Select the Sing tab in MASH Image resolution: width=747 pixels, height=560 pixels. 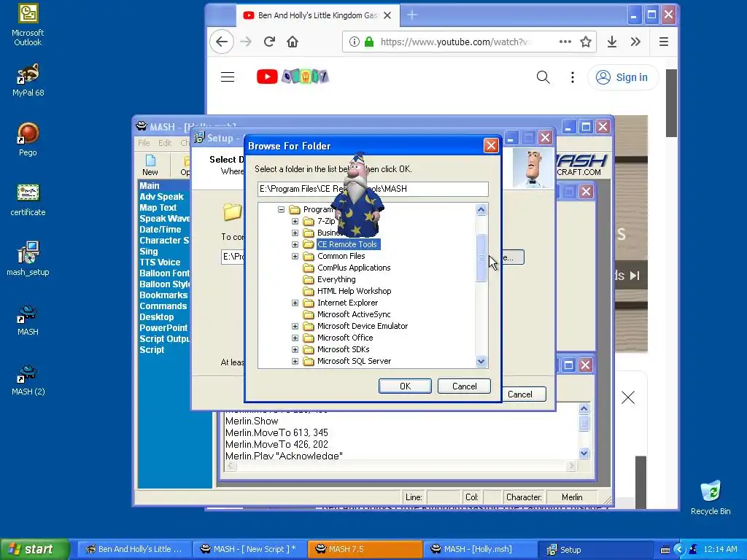point(149,252)
